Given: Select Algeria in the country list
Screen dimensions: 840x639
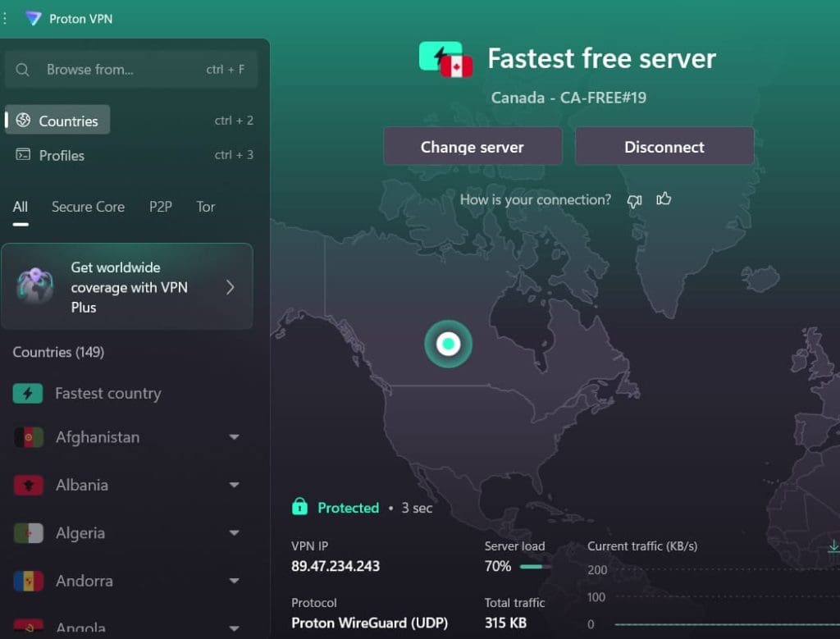Looking at the screenshot, I should [80, 533].
